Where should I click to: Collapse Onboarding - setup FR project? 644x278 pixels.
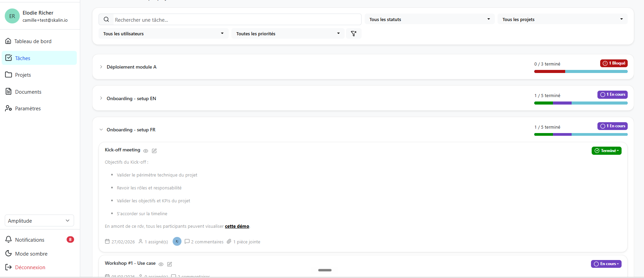(x=101, y=130)
